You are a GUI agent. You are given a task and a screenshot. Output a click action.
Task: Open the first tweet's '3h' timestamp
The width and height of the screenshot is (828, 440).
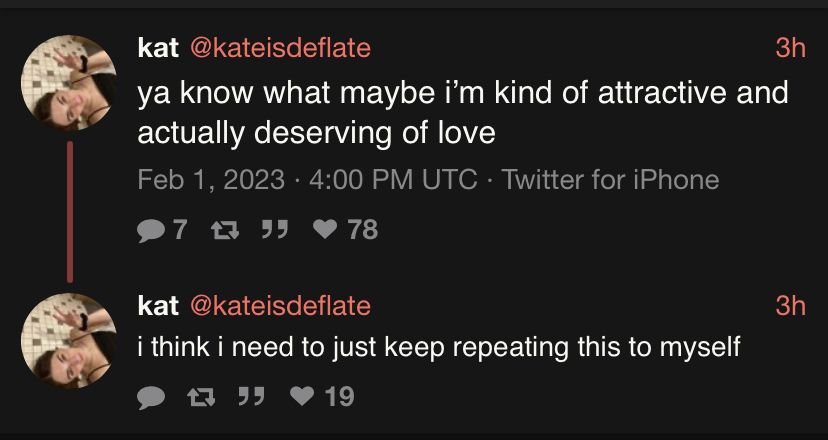(x=790, y=47)
